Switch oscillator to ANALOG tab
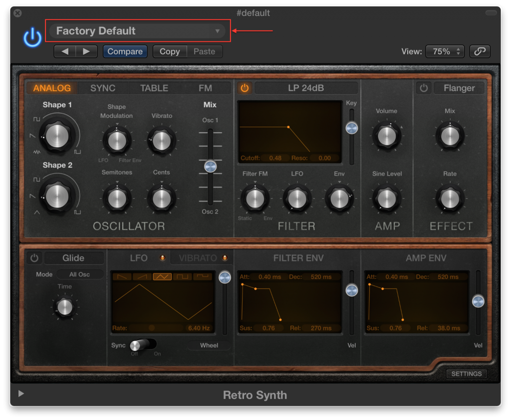This screenshot has height=420, width=511. point(52,88)
